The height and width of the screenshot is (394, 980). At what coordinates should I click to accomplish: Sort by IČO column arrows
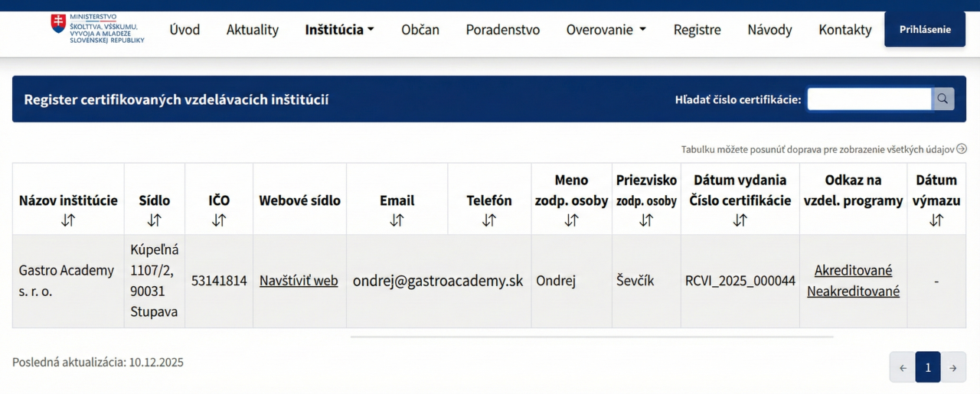point(219,220)
